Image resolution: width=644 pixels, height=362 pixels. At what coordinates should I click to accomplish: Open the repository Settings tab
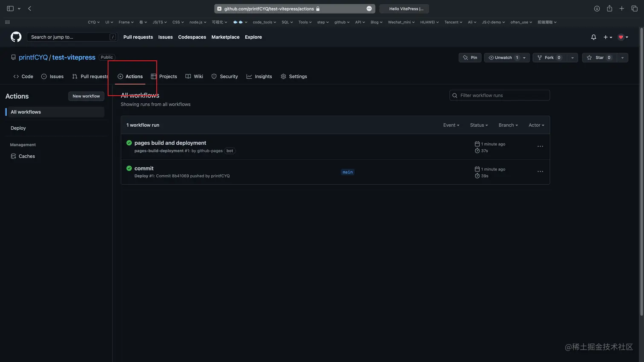pos(294,77)
